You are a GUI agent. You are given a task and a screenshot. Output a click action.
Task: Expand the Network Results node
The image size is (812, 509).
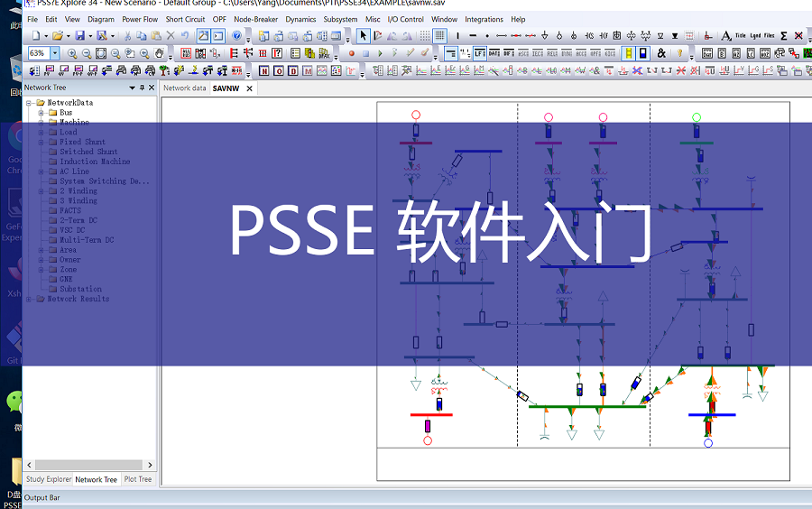[x=29, y=299]
